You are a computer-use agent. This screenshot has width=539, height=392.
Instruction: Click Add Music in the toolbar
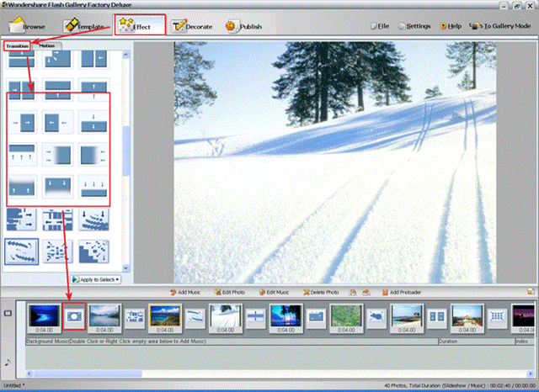[185, 292]
